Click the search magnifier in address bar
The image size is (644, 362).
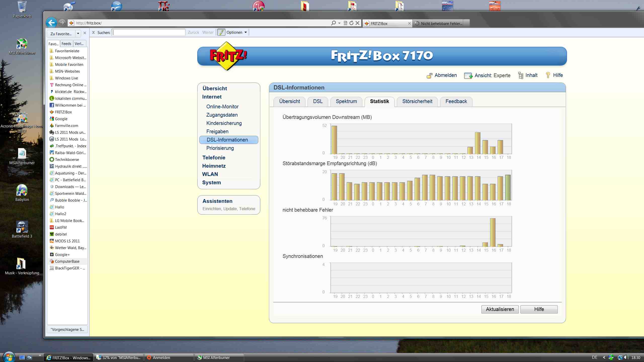(333, 23)
